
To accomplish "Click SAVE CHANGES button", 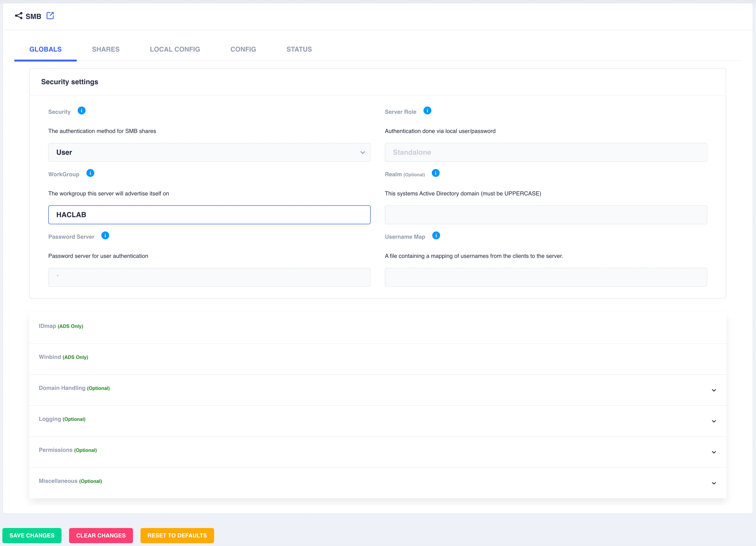I will pos(32,535).
